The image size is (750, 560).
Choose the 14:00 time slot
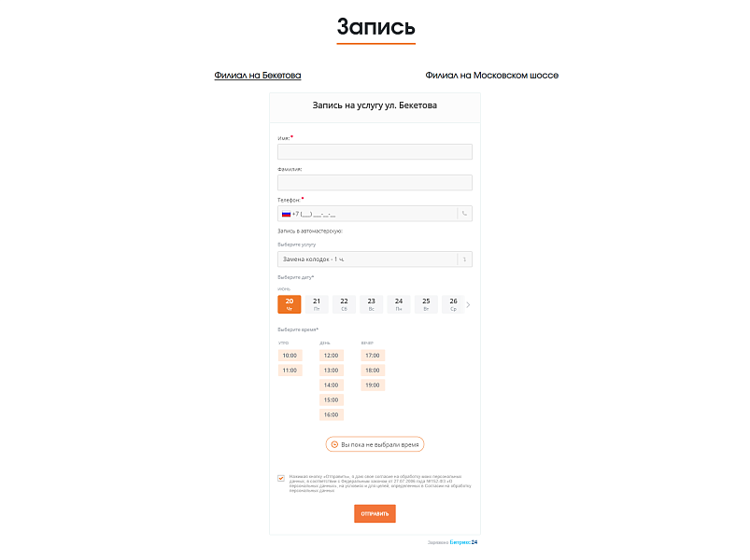[331, 385]
